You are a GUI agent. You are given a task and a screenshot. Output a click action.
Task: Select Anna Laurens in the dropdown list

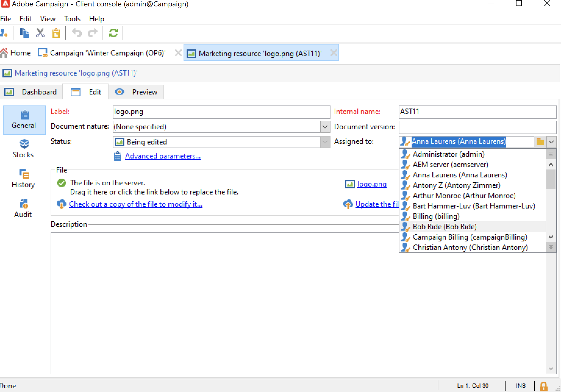click(473, 175)
